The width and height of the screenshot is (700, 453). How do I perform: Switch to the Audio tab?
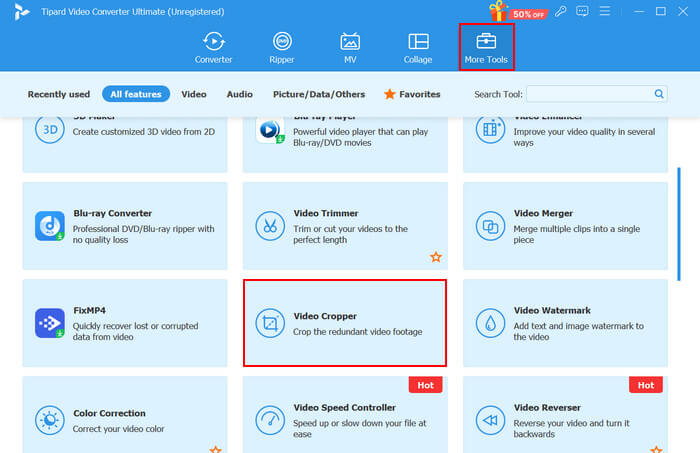[240, 94]
